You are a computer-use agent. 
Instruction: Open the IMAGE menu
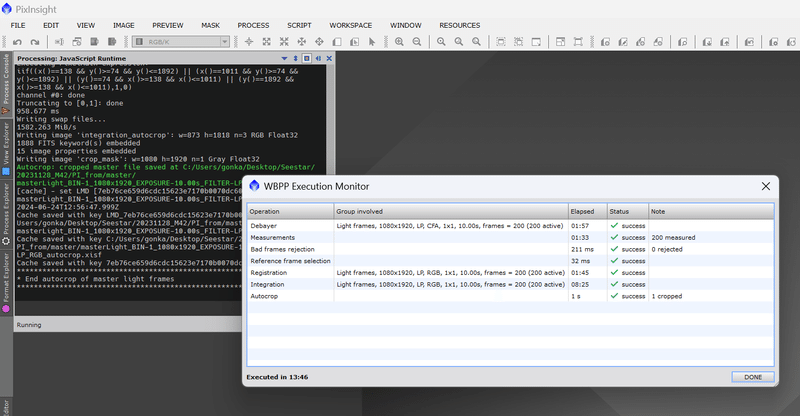point(124,25)
